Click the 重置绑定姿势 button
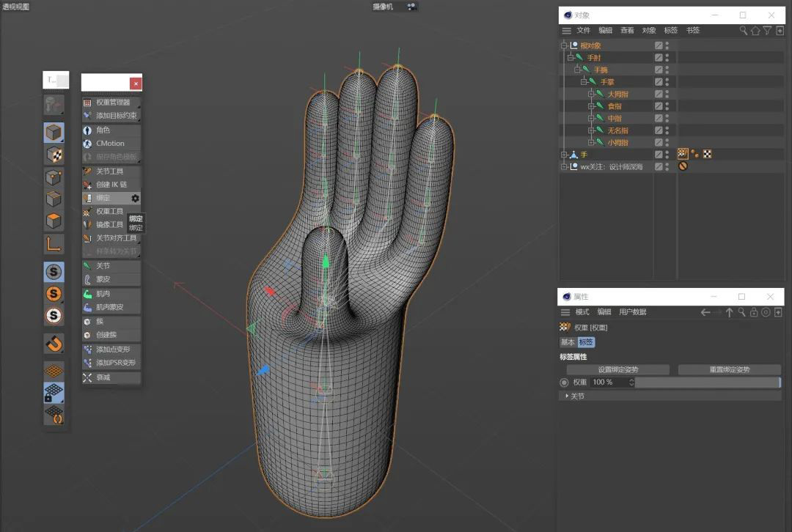Viewport: 792px width, 532px height. click(x=729, y=370)
